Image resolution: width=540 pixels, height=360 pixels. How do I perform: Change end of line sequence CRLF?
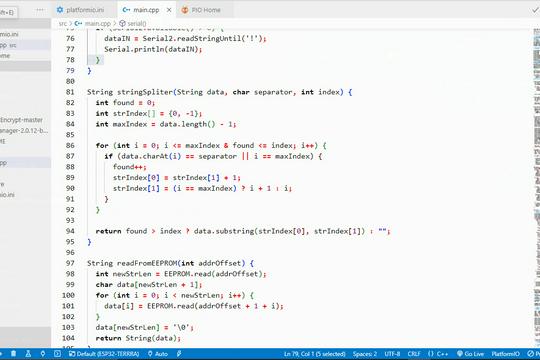point(414,354)
